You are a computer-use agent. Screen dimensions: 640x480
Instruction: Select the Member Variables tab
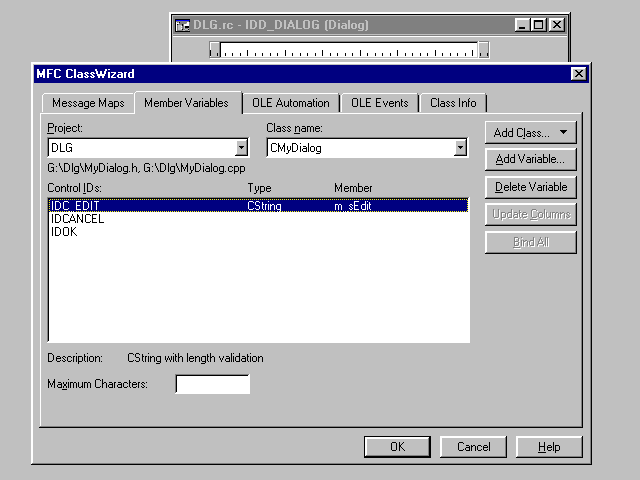(x=186, y=103)
